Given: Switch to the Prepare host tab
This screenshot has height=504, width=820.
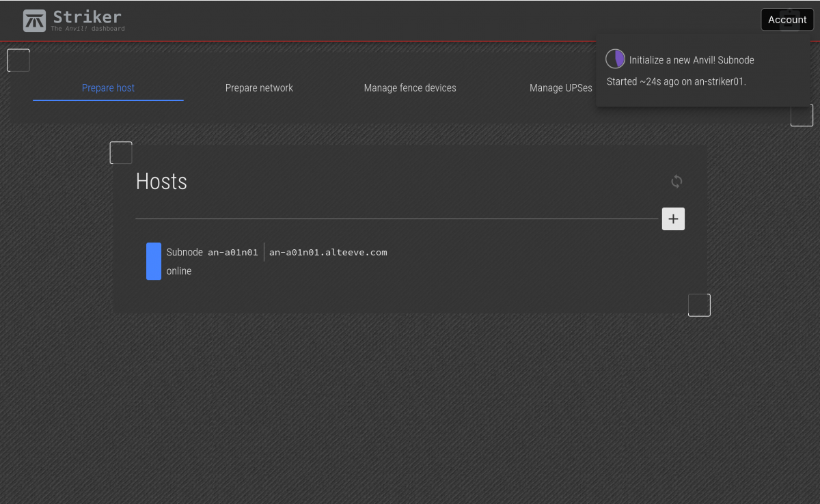Looking at the screenshot, I should (x=108, y=88).
